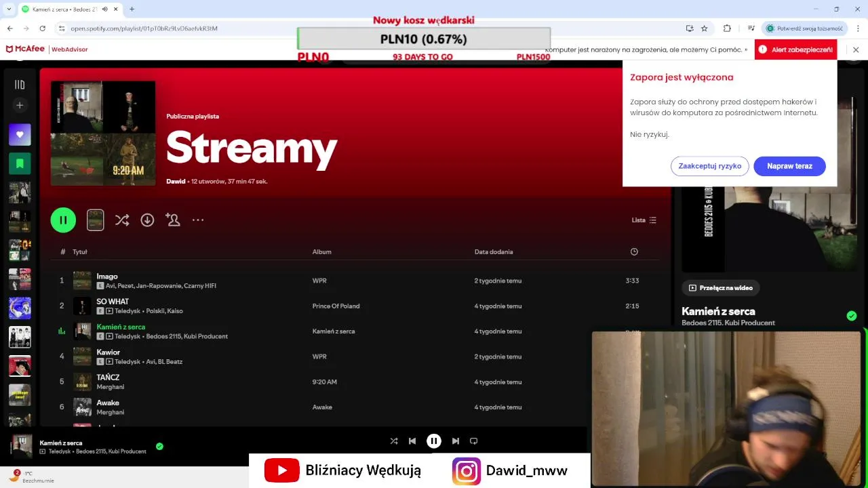Open browser extensions puzzle icon
This screenshot has width=868, height=488.
pos(727,28)
